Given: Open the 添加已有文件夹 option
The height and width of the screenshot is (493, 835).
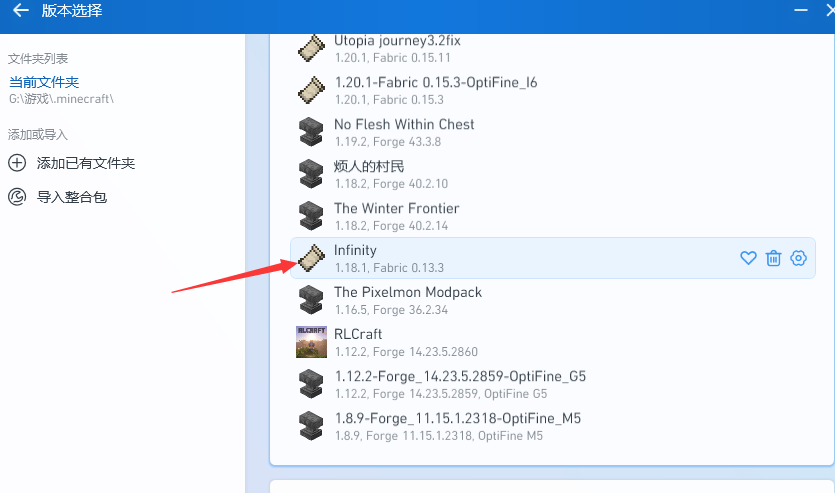Looking at the screenshot, I should (85, 163).
